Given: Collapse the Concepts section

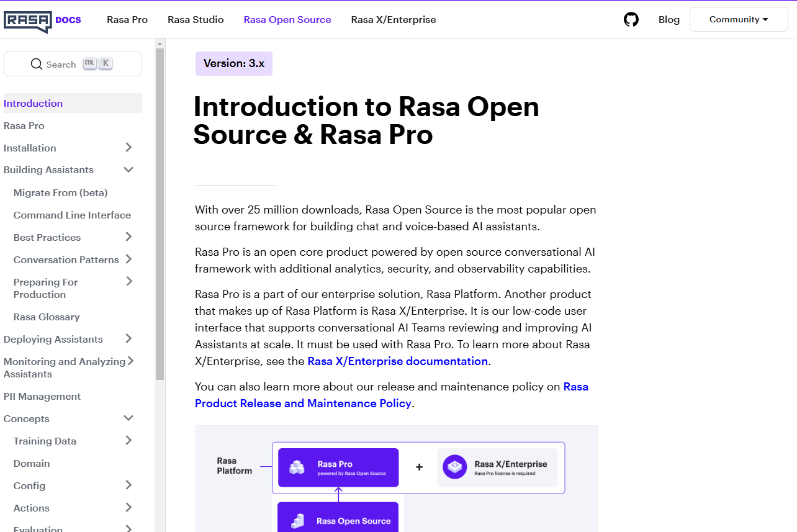Looking at the screenshot, I should (x=128, y=418).
